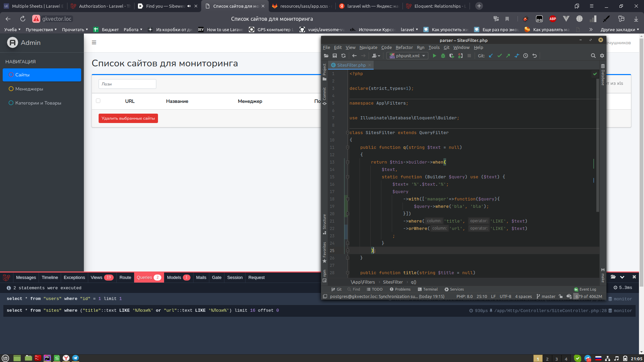Screen dimensions: 644x362
Task: Open the Views debugbar tab
Action: (x=102, y=278)
